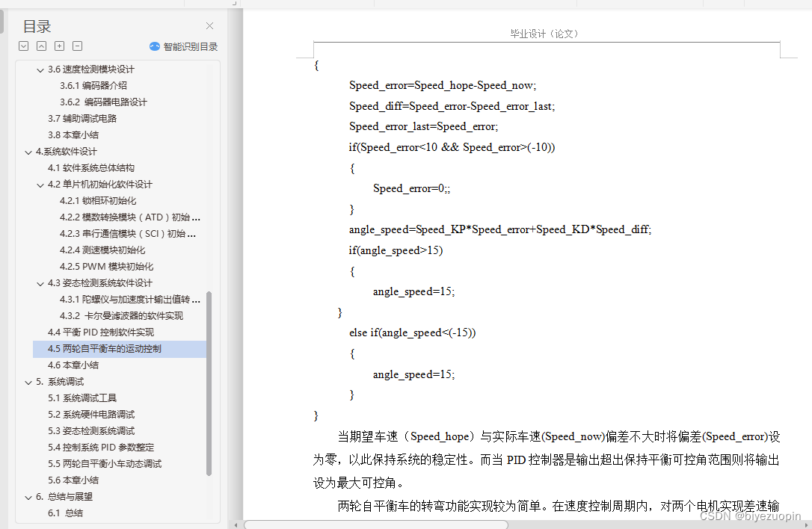Go to 4.2.4 测速模块初始化

click(102, 250)
